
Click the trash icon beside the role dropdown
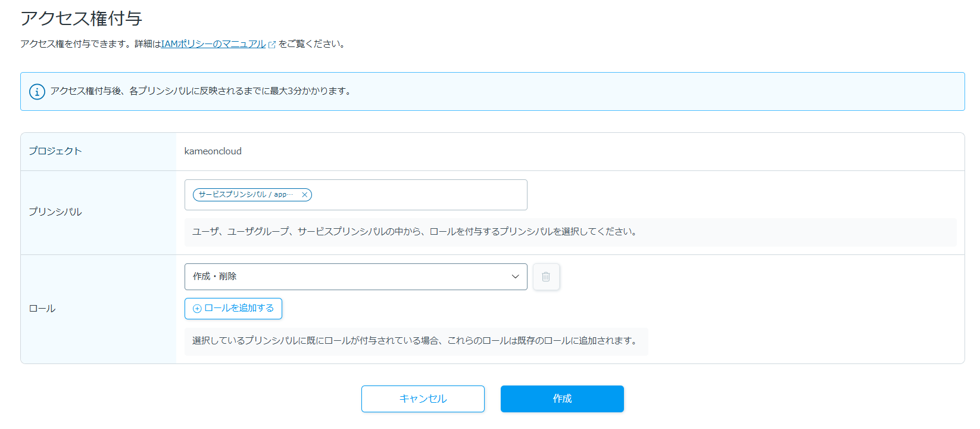click(546, 276)
